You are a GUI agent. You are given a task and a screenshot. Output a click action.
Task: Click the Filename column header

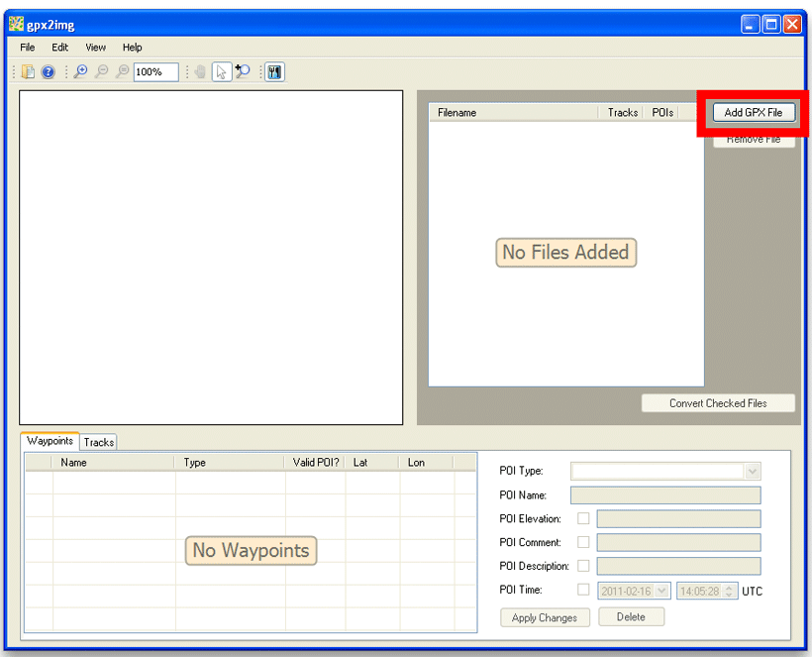point(513,112)
